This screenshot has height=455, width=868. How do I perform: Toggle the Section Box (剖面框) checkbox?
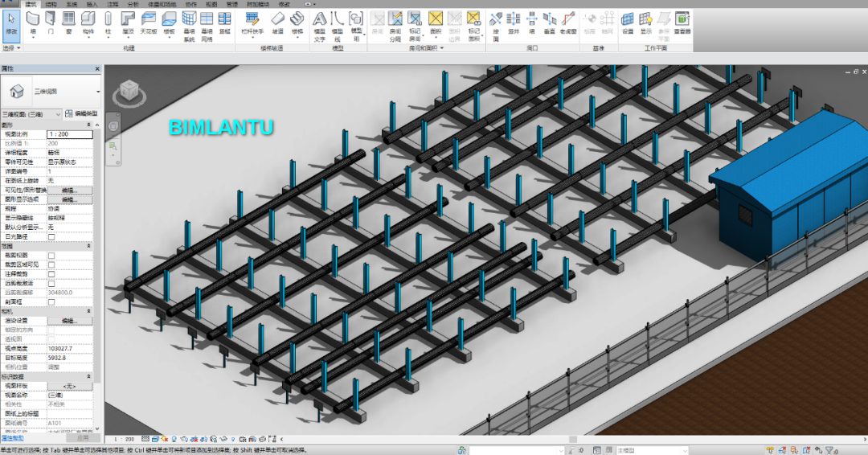[x=51, y=302]
